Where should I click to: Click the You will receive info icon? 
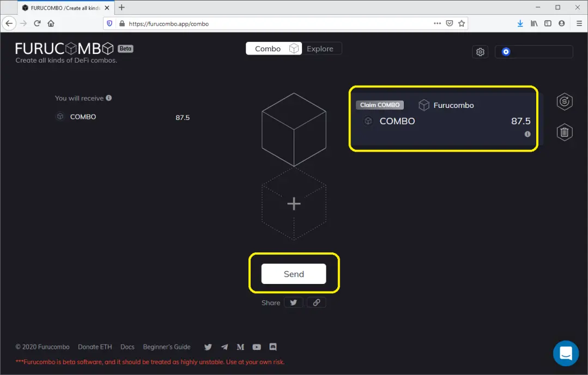(109, 98)
